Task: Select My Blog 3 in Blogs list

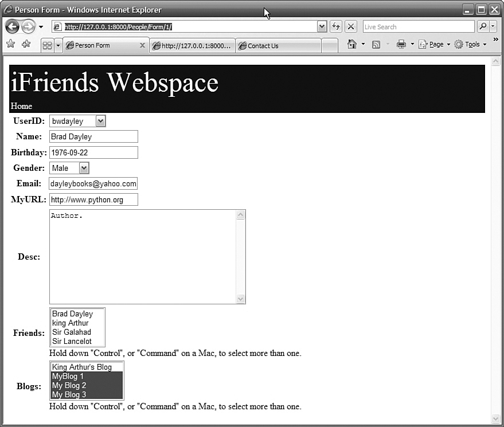Action: (x=87, y=394)
